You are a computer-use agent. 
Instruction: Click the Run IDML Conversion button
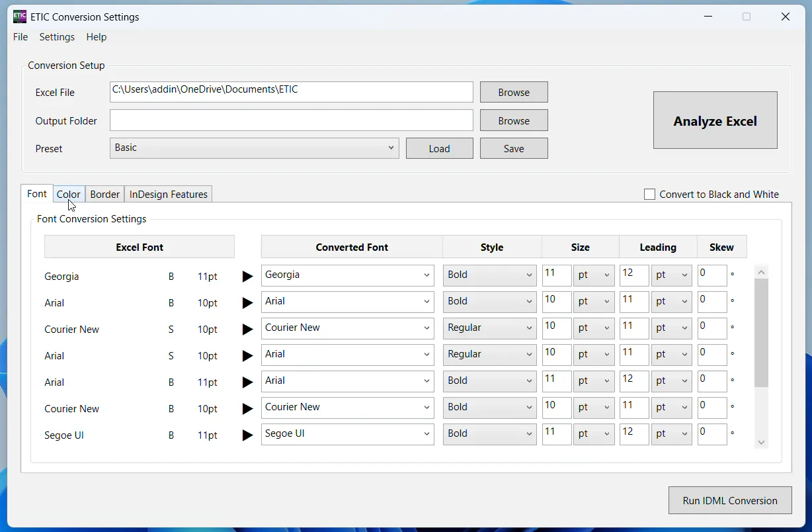pyautogui.click(x=730, y=500)
